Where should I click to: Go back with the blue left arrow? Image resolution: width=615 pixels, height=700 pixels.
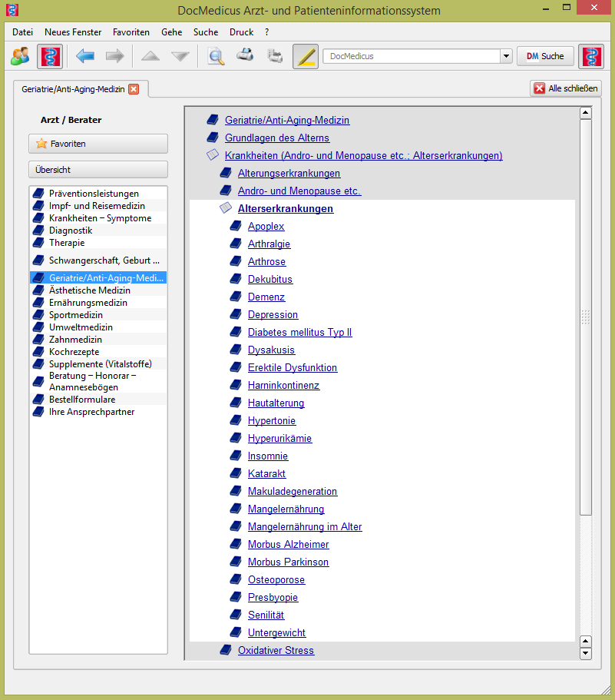click(x=85, y=56)
